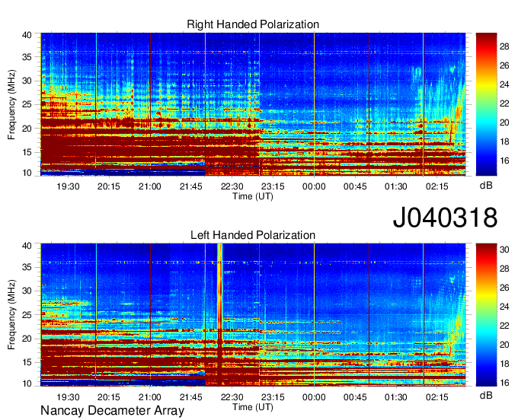Click the "30" value on Left Handed colorbar
This screenshot has height=420, width=518.
(504, 250)
